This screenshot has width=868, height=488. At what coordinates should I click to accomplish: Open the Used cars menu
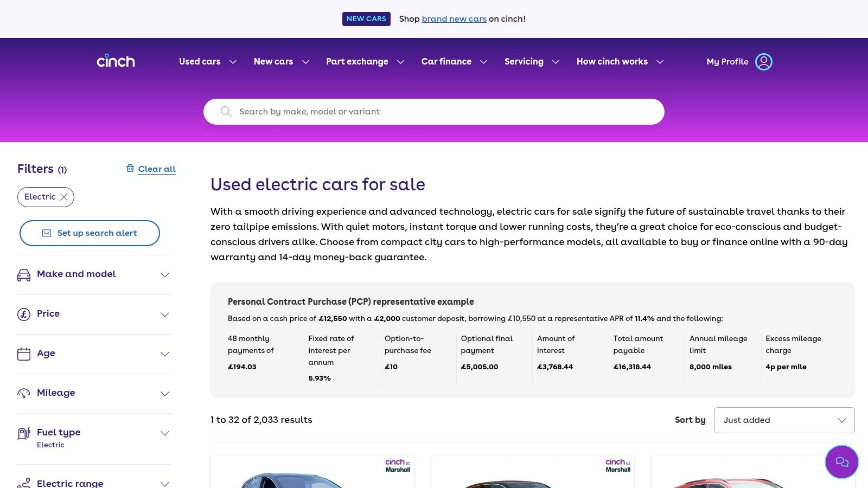pyautogui.click(x=208, y=62)
